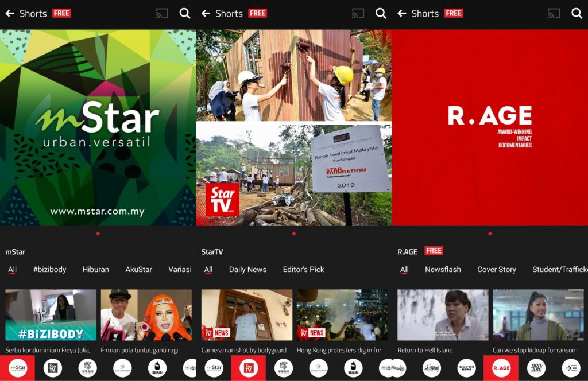Select the black bottle channel icon on the StarTV screen
The height and width of the screenshot is (381, 588).
pyautogui.click(x=353, y=368)
